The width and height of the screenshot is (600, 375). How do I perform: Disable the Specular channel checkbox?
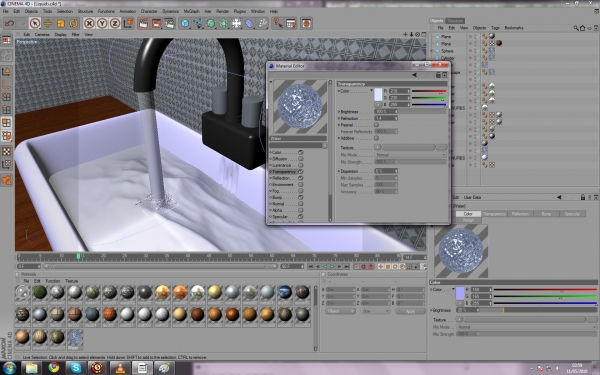[301, 217]
